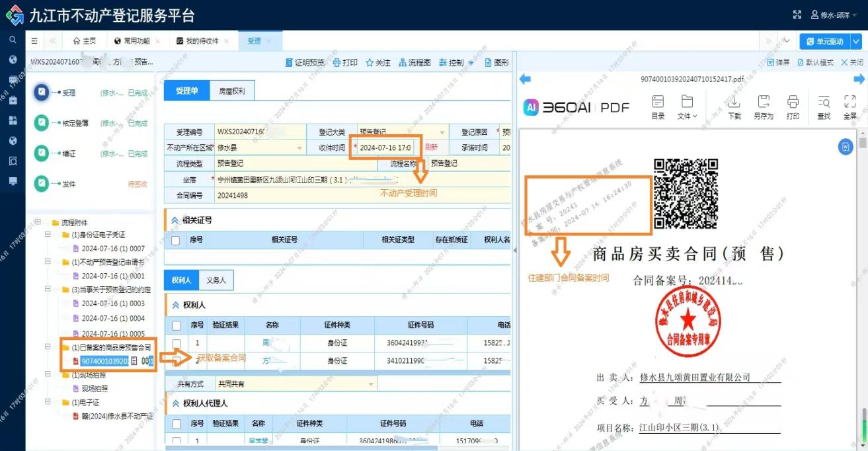Open the 控制 dropdown arrow

pyautogui.click(x=471, y=63)
